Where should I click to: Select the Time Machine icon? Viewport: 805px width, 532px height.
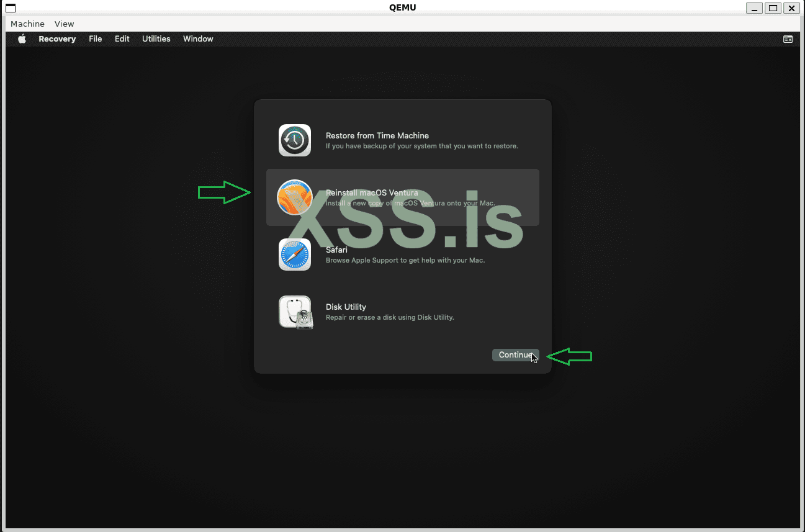pyautogui.click(x=295, y=140)
